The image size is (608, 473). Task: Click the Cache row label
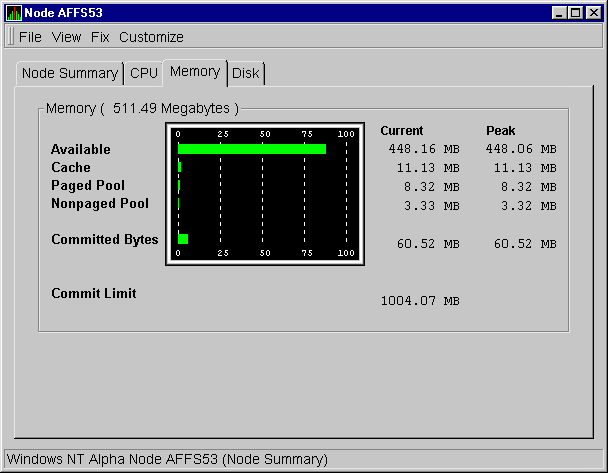click(x=71, y=168)
